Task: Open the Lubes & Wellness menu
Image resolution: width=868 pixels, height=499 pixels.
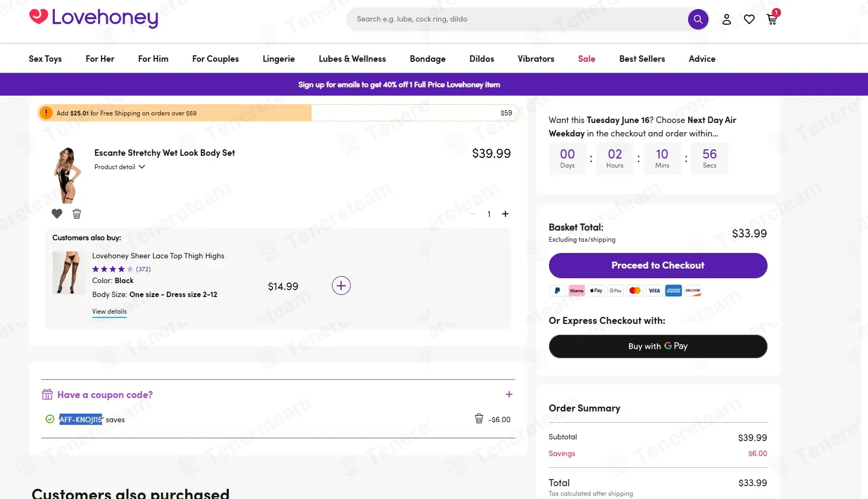Action: [352, 59]
